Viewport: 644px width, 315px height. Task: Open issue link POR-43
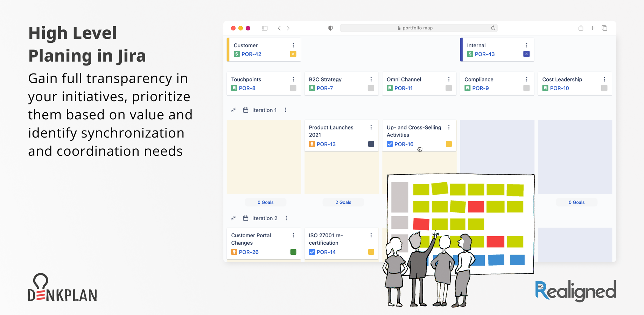pos(485,54)
